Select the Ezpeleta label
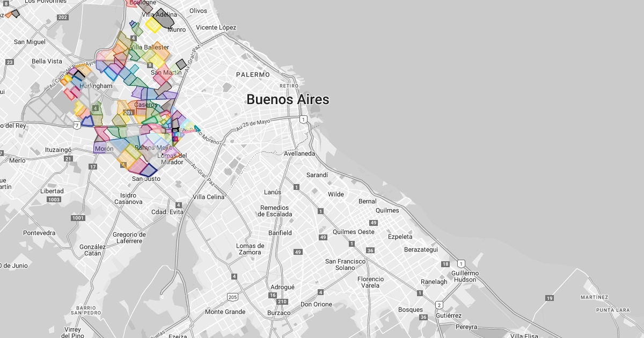Screen dimensions: 644x338 click(x=400, y=237)
